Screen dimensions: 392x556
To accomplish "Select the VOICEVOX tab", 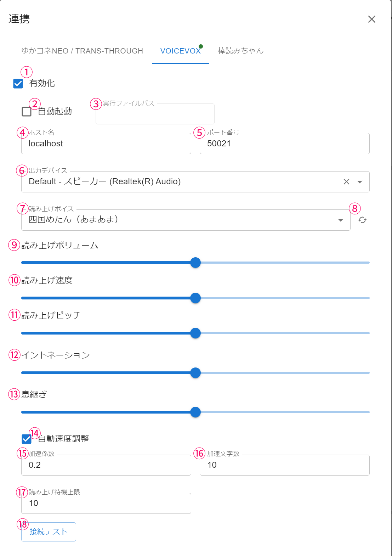I will [180, 51].
